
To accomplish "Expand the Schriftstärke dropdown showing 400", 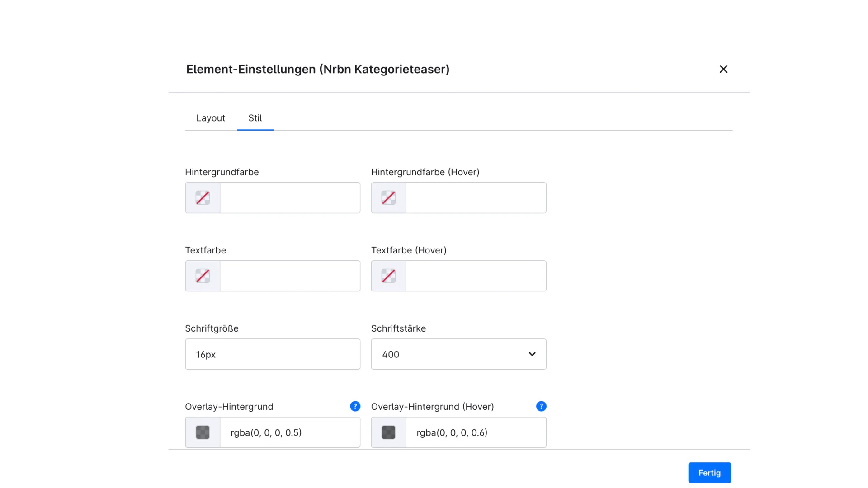I will tap(458, 354).
